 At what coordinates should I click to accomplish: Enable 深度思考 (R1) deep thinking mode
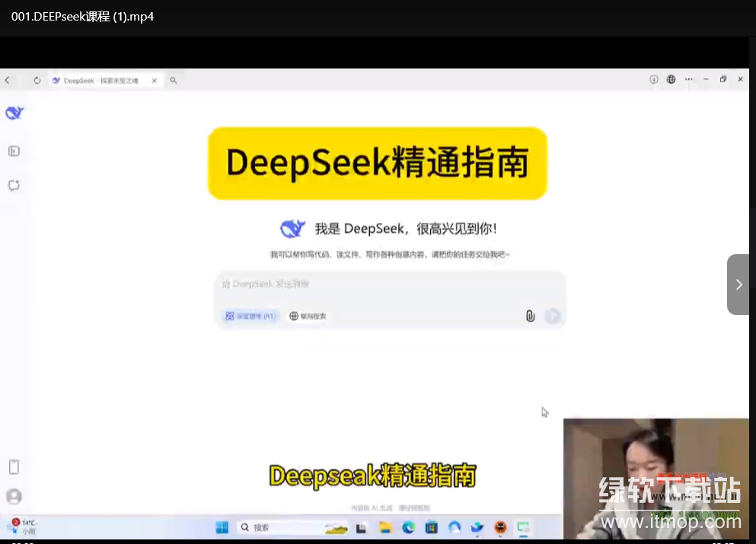(250, 316)
